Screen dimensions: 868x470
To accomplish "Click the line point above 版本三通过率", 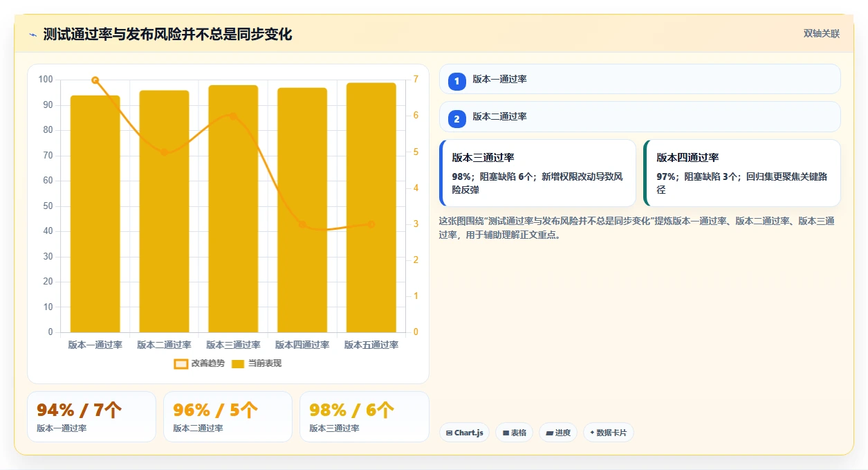I will point(233,116).
